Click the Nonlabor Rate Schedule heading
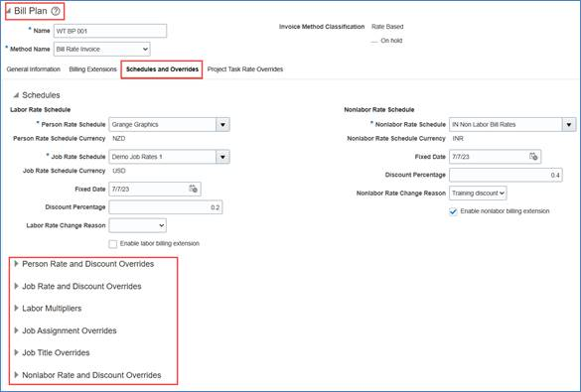Screen dimensions: 581x392 pos(379,109)
